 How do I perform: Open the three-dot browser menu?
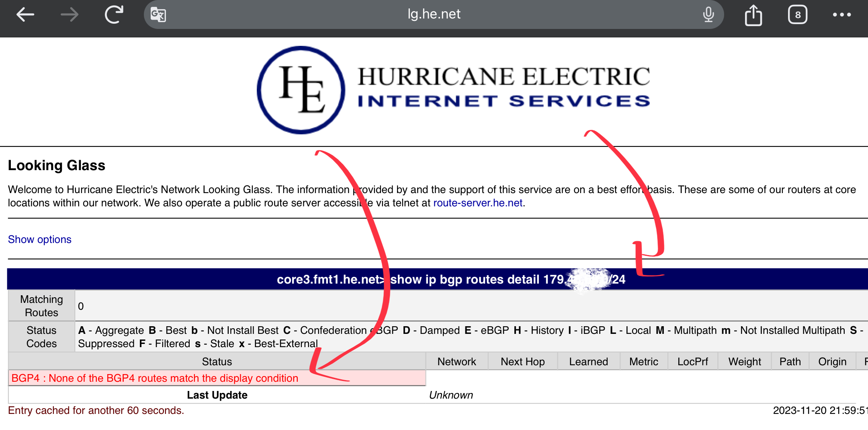pos(842,15)
